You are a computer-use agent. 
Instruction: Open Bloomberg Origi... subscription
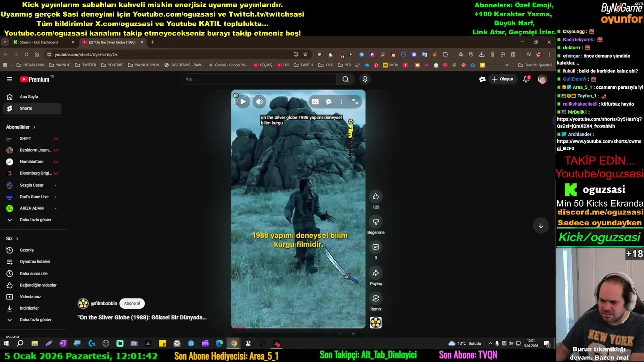(x=31, y=173)
